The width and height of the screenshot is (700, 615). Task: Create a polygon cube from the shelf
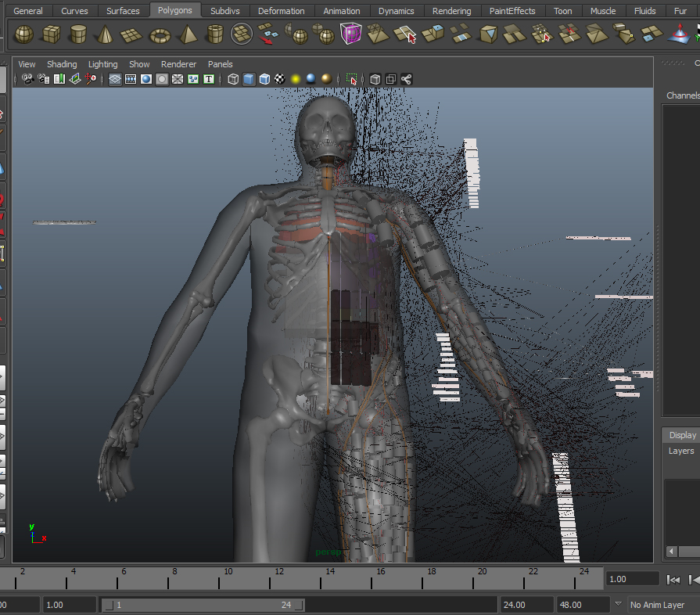(x=51, y=35)
